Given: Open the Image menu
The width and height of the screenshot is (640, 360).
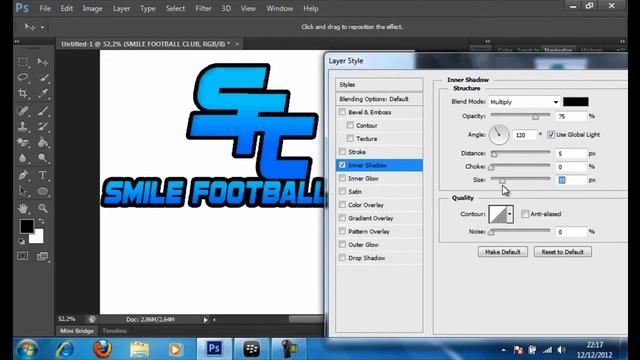Looking at the screenshot, I should tap(92, 8).
